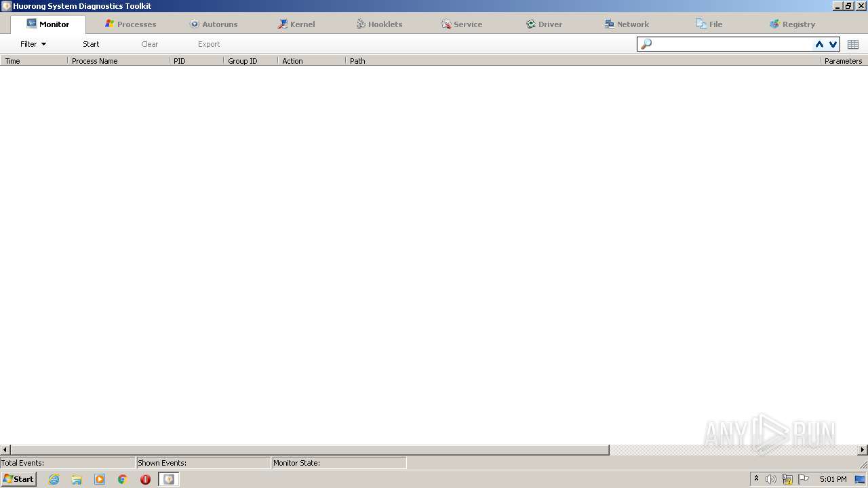Open the Hooklets tab

coord(379,24)
